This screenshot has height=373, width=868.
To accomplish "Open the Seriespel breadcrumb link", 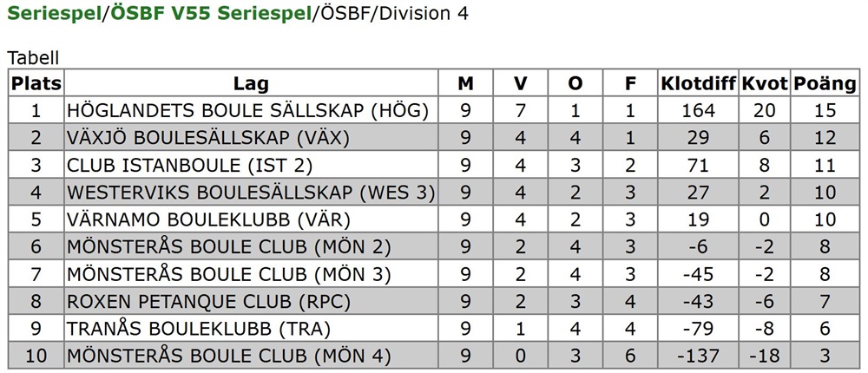I will [52, 15].
